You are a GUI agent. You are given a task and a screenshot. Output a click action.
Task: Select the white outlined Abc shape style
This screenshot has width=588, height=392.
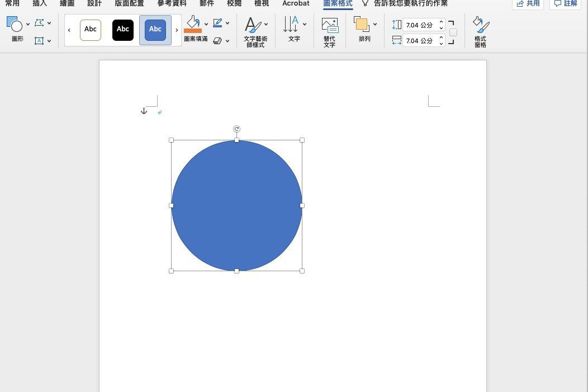(91, 30)
